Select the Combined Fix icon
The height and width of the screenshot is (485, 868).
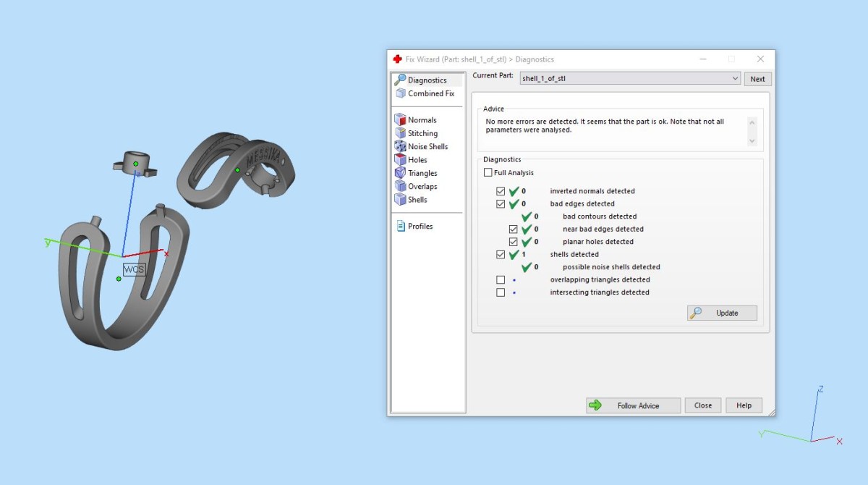point(400,93)
